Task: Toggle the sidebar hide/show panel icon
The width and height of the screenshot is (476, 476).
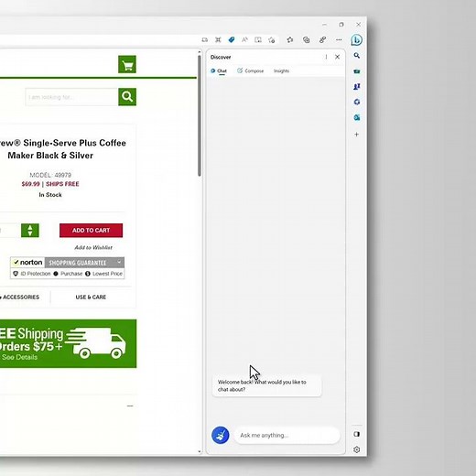Action: (x=356, y=434)
